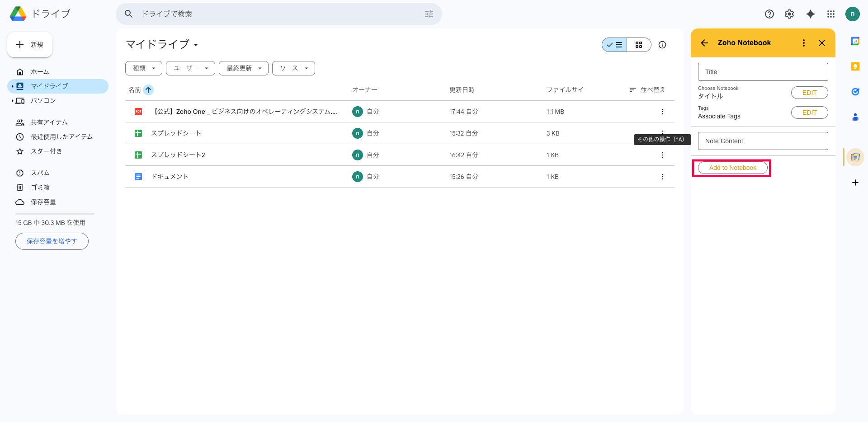The image size is (868, 422).
Task: Go to ゴミ箱 in left sidebar
Action: pos(40,187)
